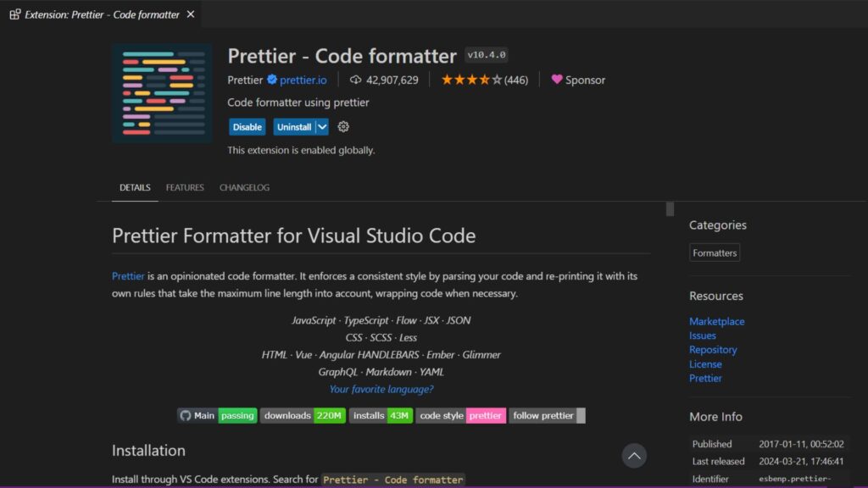This screenshot has height=488, width=868.
Task: Click the 'Prettier Formatter for Visual Studio Code' heading
Action: pos(294,236)
